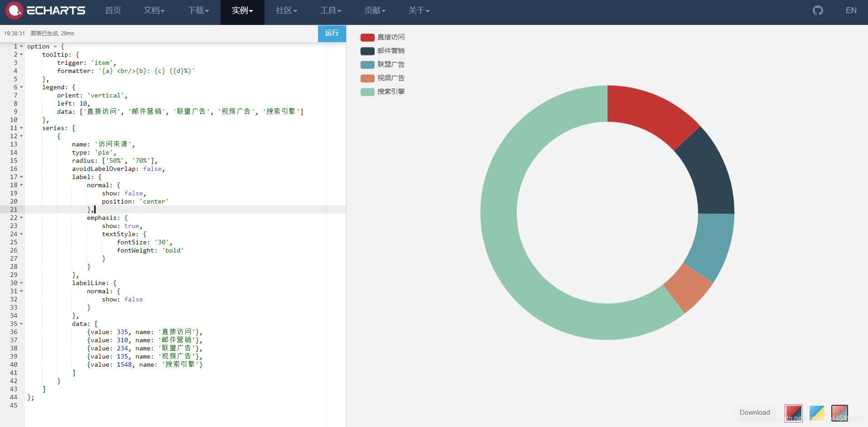
Task: Collapse labelLine fold at line 30
Action: 21,283
